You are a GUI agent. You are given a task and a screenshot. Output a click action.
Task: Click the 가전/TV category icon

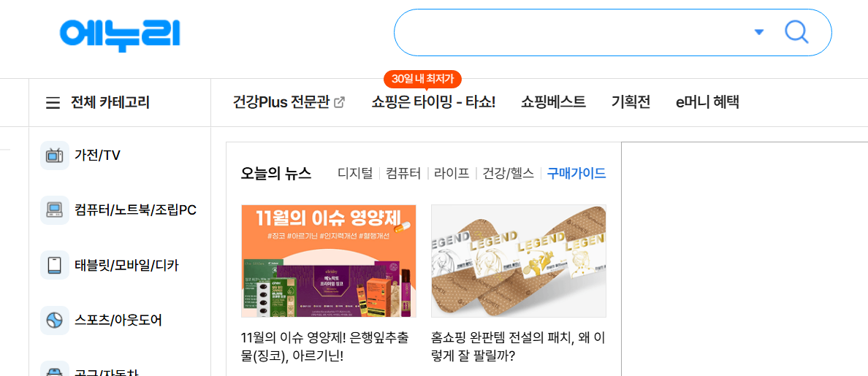(x=55, y=156)
